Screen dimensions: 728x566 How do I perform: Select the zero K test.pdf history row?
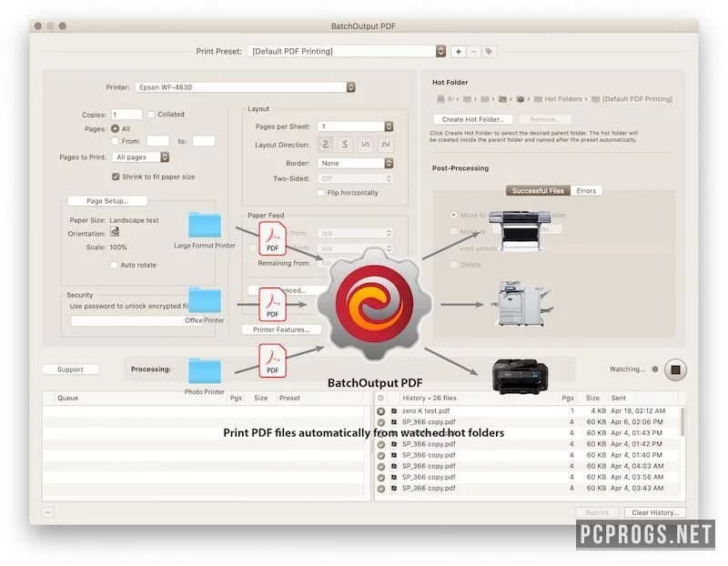point(529,411)
